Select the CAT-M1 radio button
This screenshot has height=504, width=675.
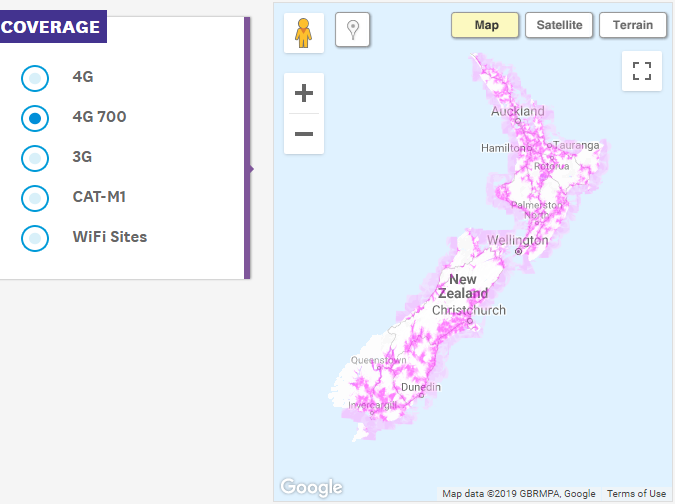(35, 198)
